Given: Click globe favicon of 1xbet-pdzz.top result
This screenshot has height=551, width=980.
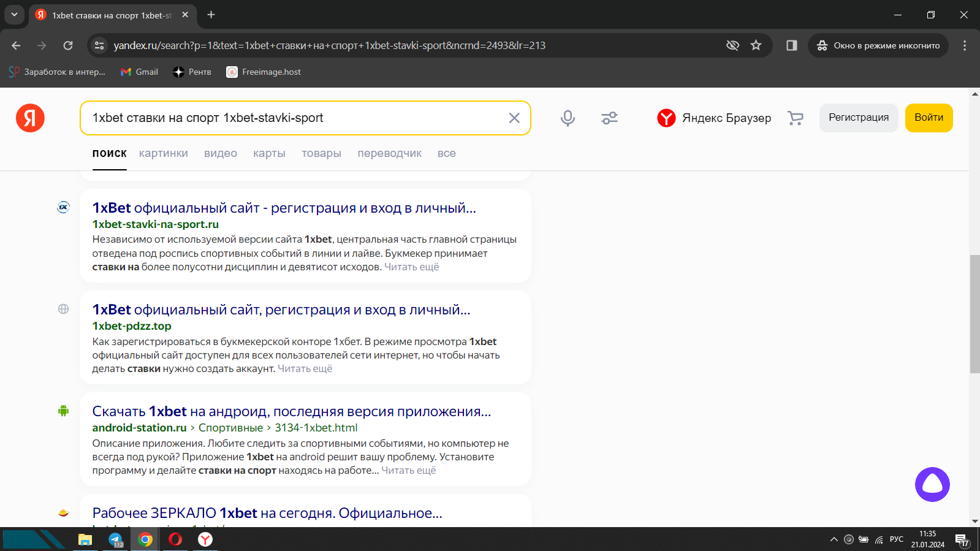Looking at the screenshot, I should coord(63,309).
